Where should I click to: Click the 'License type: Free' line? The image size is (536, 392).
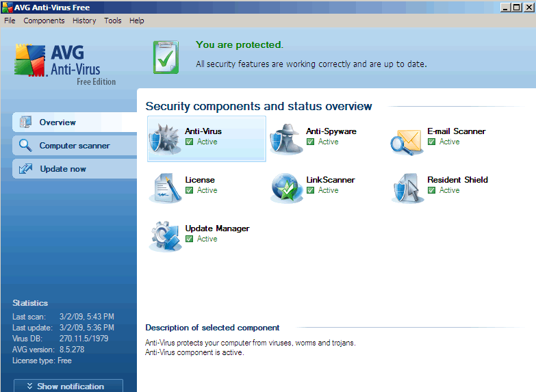(x=42, y=361)
